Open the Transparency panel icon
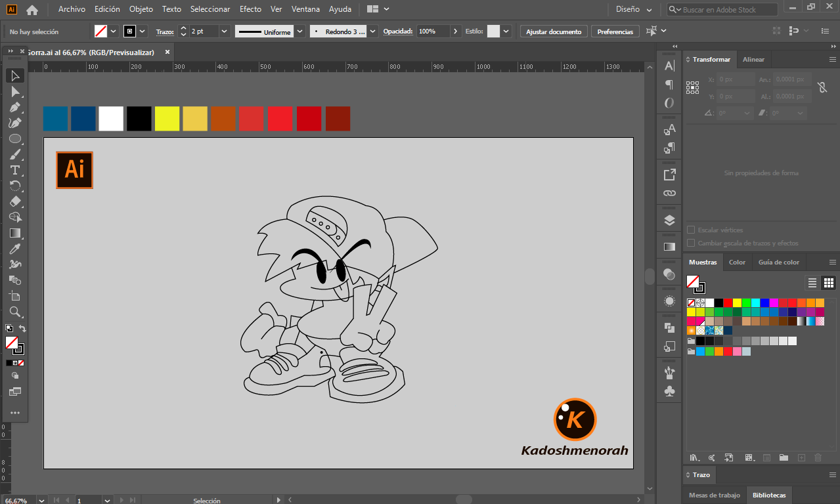 point(669,274)
